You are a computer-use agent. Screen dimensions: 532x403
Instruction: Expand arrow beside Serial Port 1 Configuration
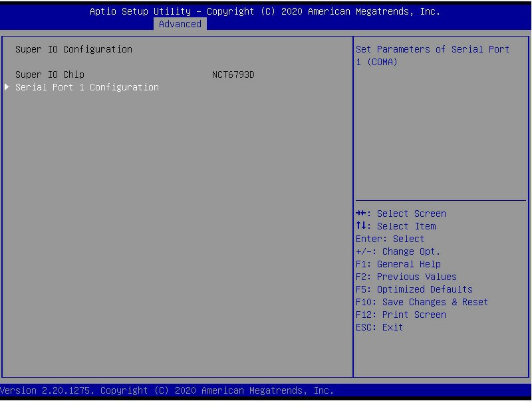coord(7,87)
